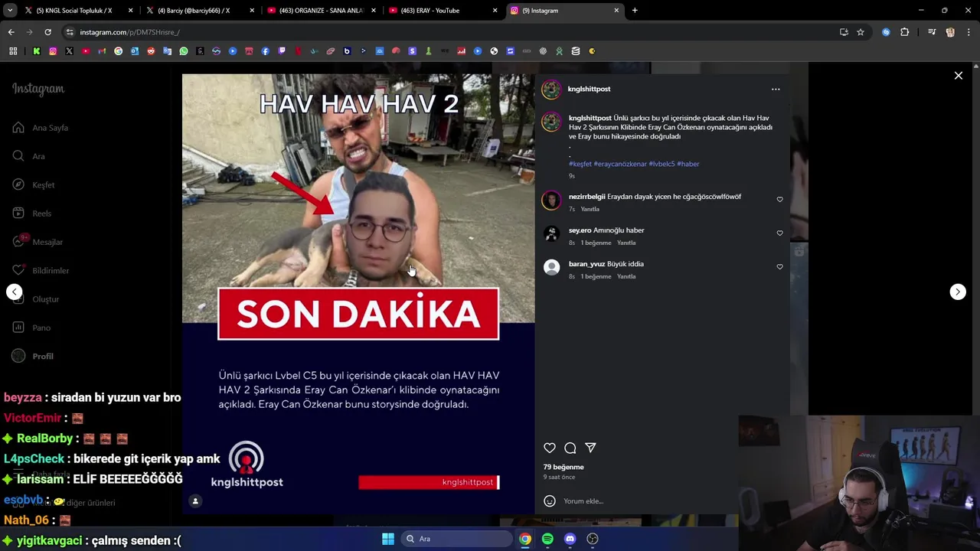This screenshot has width=980, height=551.
Task: Like the post with heart icon
Action: (550, 448)
